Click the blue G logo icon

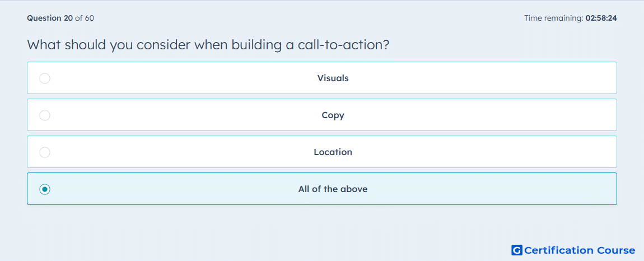(517, 250)
